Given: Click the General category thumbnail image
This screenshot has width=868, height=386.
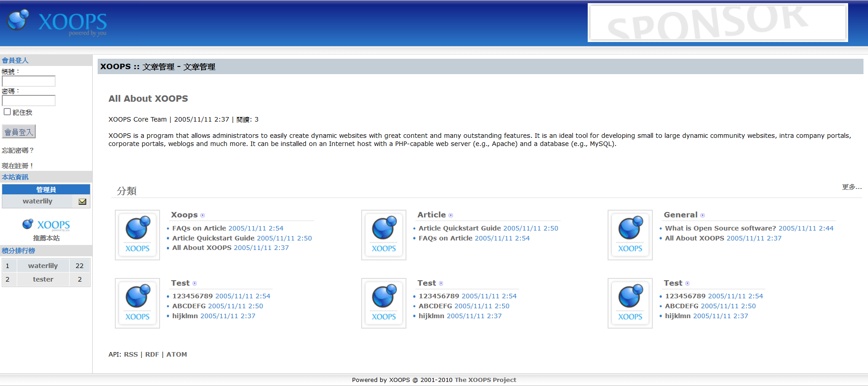Looking at the screenshot, I should point(630,235).
